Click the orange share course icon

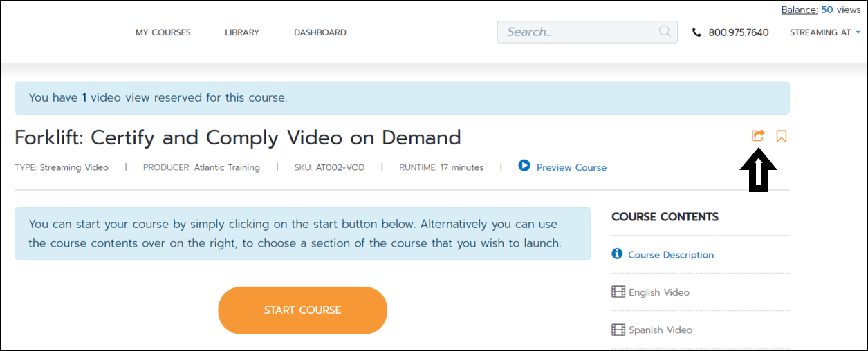pos(758,135)
